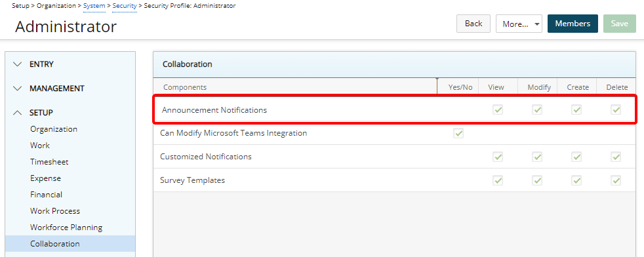Toggle View for Customized Notifications
The width and height of the screenshot is (644, 257).
tap(498, 157)
